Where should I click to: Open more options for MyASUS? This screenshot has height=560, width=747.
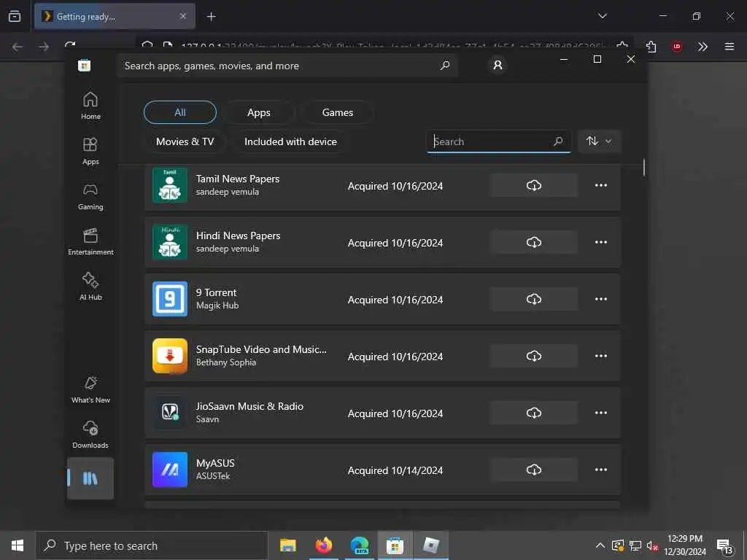pos(601,470)
